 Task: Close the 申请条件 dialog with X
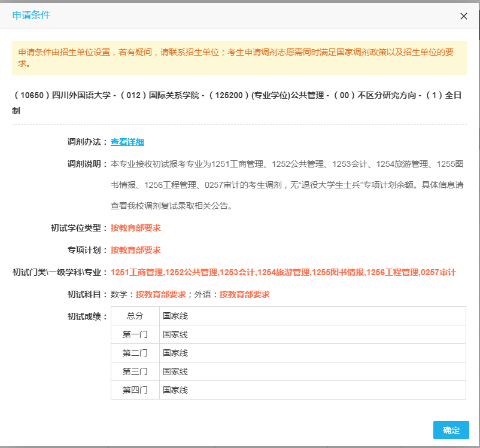(x=463, y=16)
